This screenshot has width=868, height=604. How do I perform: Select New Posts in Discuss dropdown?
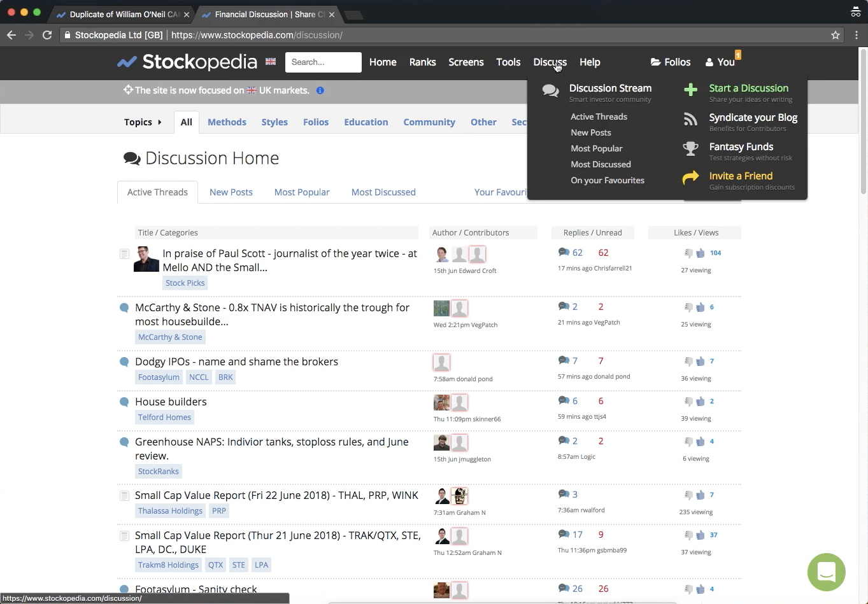click(x=591, y=132)
